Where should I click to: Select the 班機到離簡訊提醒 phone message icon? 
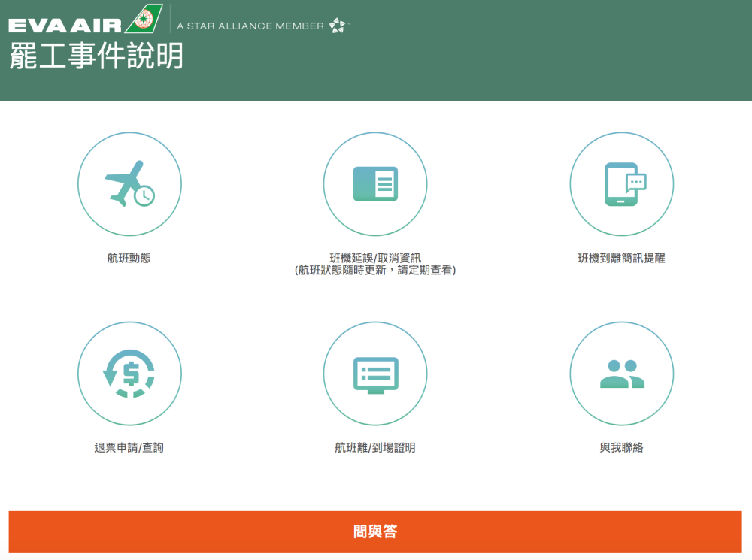(x=622, y=184)
